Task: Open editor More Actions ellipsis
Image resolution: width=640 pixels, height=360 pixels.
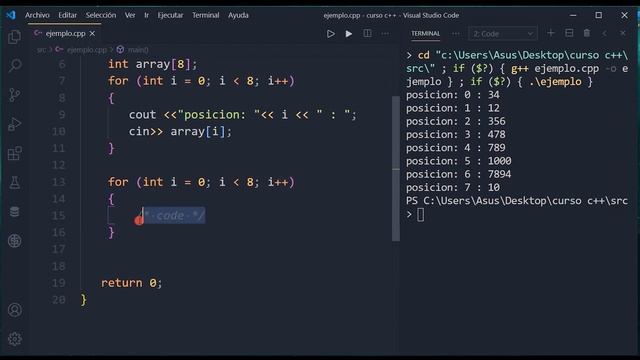Action: (x=385, y=33)
